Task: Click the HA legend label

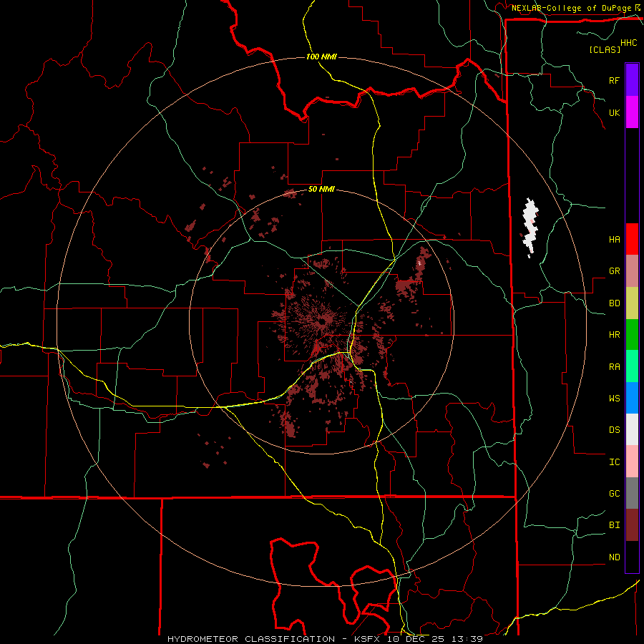Action: tap(614, 239)
